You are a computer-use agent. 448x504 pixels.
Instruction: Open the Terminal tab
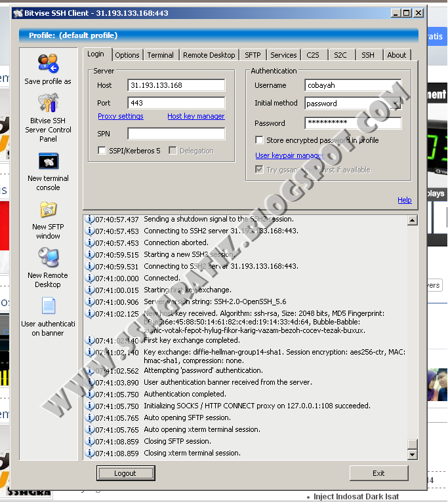click(x=161, y=55)
